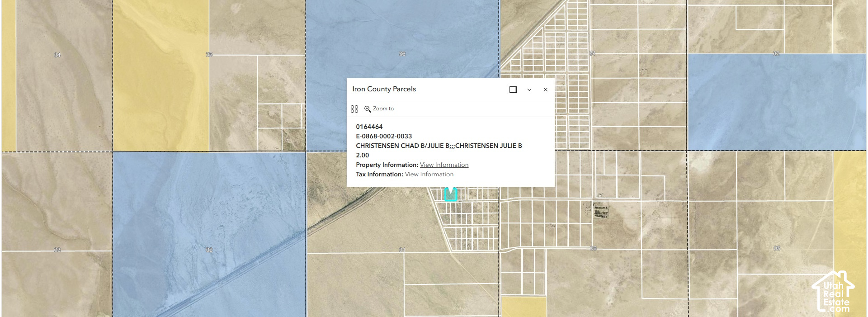This screenshot has width=868, height=317.
Task: Select the parcel ID E-0868-0002-0033
Action: (x=384, y=136)
